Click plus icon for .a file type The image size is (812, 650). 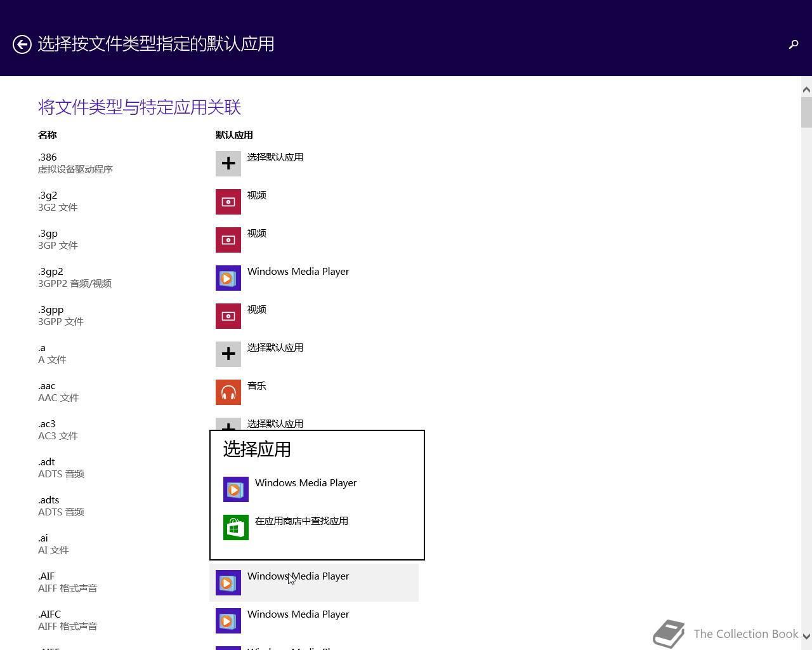pyautogui.click(x=228, y=354)
